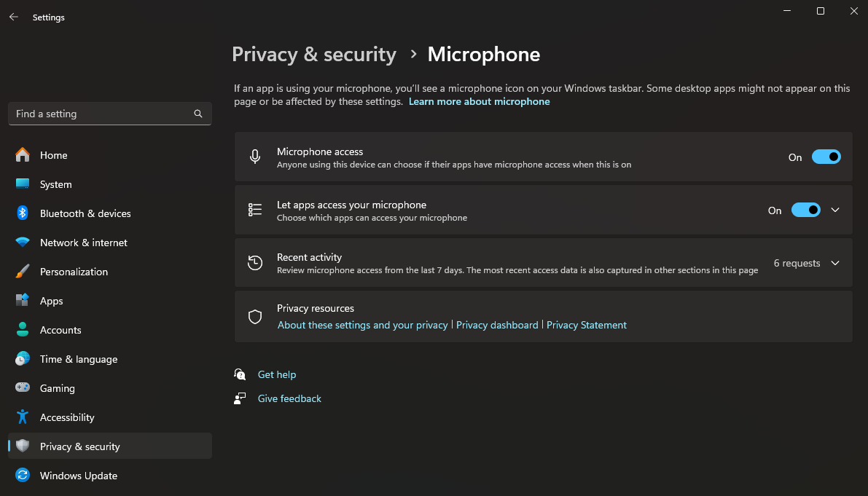This screenshot has height=496, width=868.
Task: Click the back arrow icon in Settings
Action: coord(14,17)
